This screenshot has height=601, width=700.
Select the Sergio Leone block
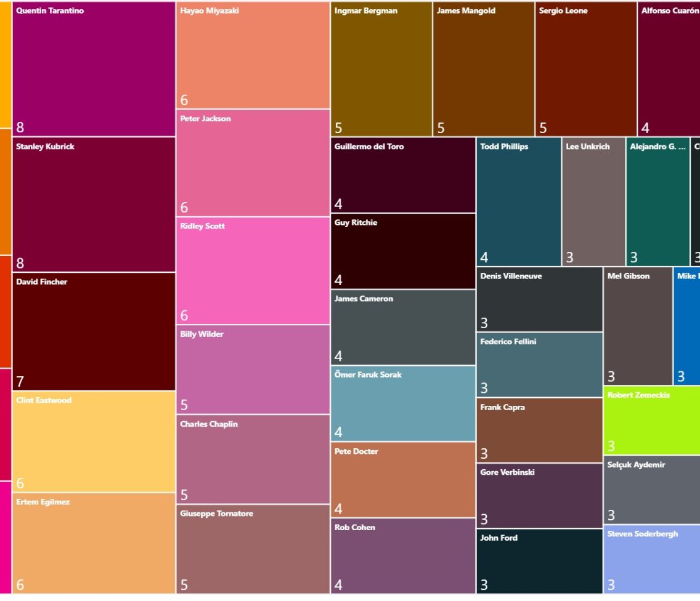point(585,69)
